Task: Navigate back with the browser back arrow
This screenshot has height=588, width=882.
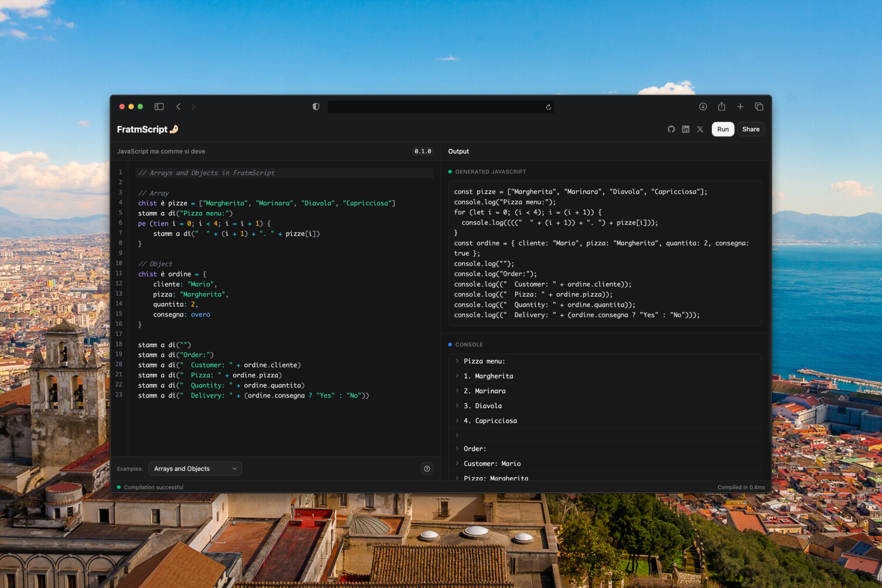Action: 178,107
